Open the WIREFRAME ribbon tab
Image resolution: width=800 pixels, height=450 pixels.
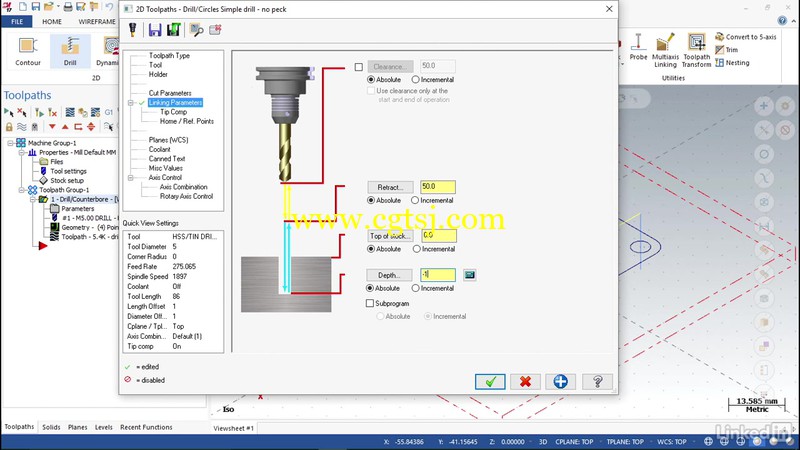click(x=97, y=21)
